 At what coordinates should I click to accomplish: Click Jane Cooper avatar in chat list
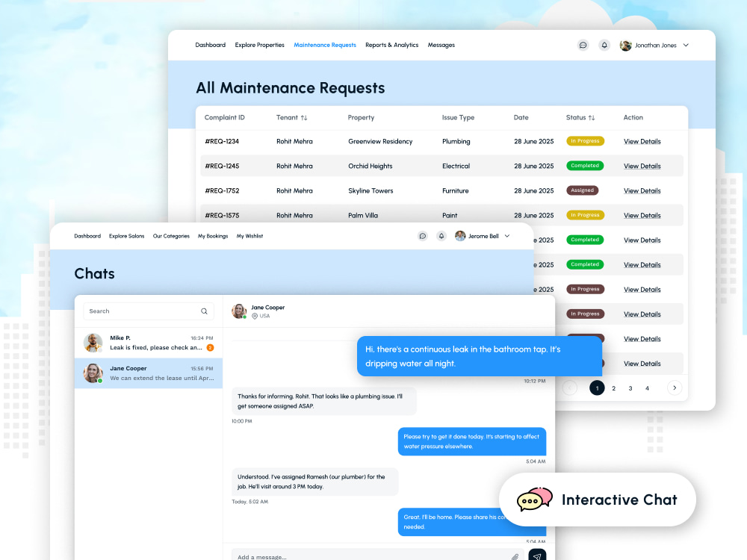93,373
